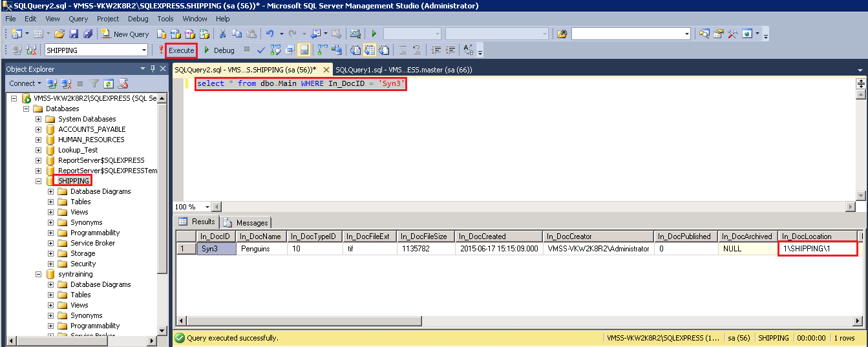Click the green Start arrow in top toolbar
The height and width of the screenshot is (347, 868).
[x=374, y=34]
